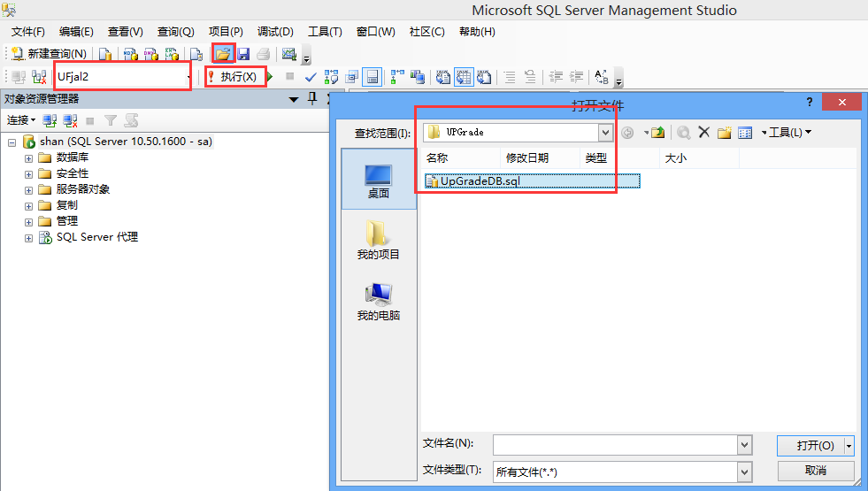
Task: Click the New Query button
Action: (x=49, y=54)
